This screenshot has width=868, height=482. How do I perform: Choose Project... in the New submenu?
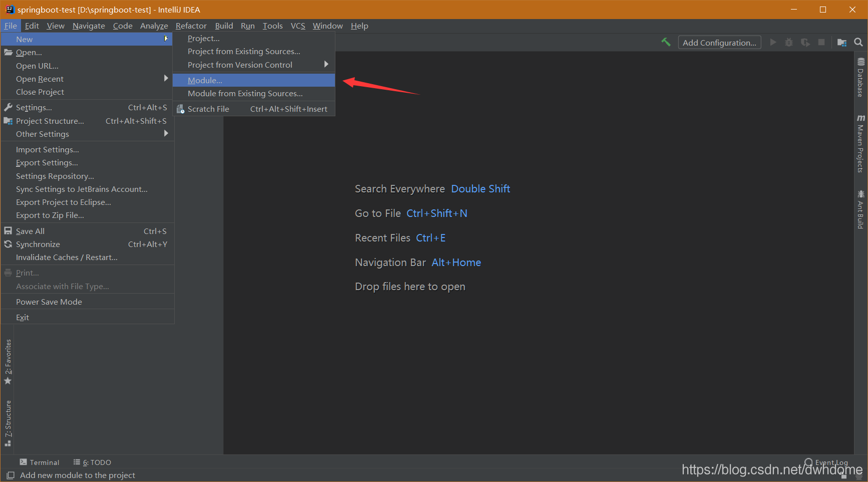pos(254,38)
